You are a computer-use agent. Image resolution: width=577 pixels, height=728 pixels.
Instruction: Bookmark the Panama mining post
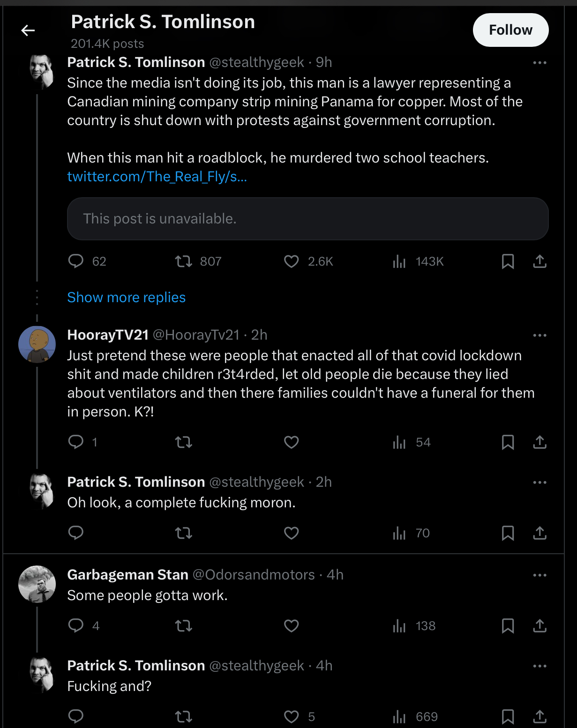[x=508, y=261]
